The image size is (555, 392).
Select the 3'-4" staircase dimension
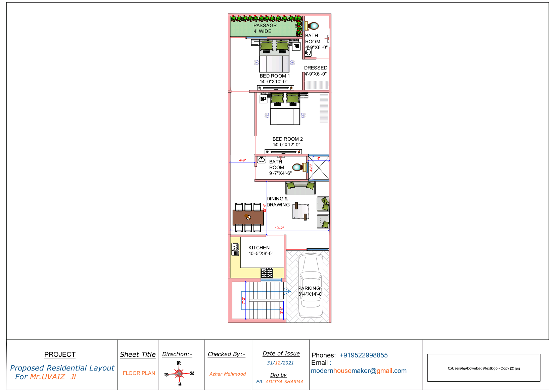pyautogui.click(x=281, y=310)
